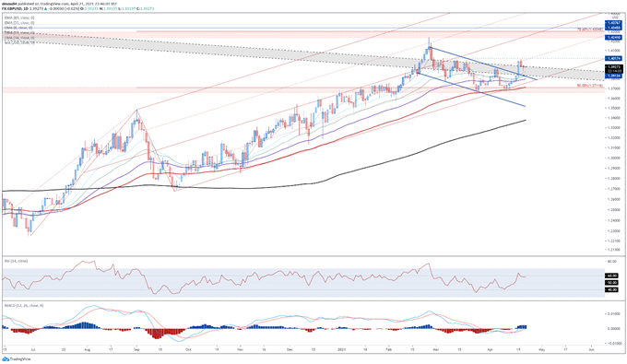Select the EMA (89, close, 0) legend label
This screenshot has width=627, height=364.
pyautogui.click(x=19, y=18)
